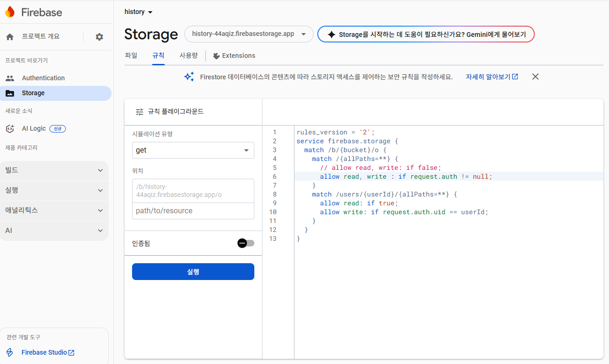Click the 관련 개발 도구 label

point(23,337)
